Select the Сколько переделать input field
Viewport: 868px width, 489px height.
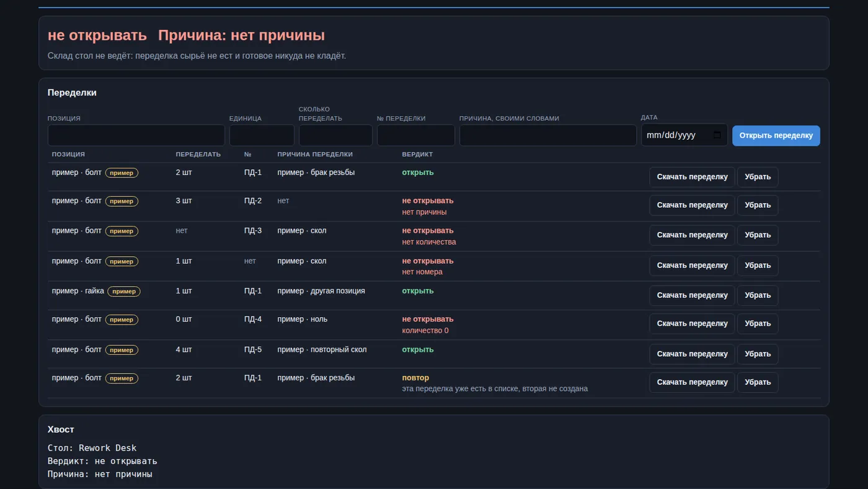point(335,135)
